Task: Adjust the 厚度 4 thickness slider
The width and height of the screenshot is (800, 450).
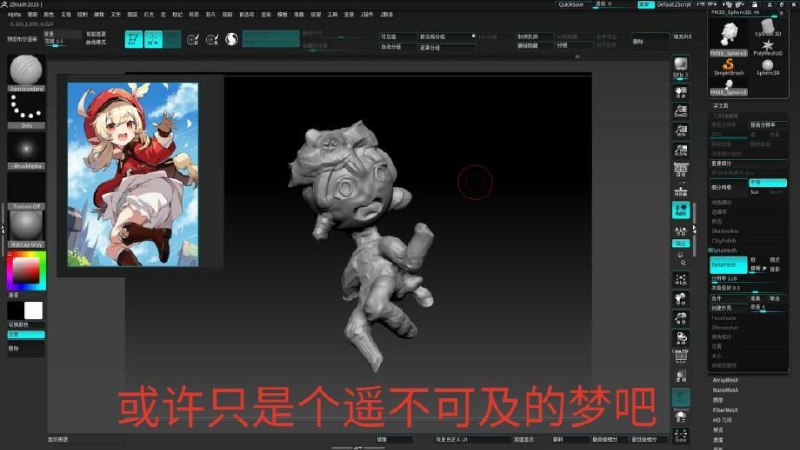Action: click(x=768, y=307)
